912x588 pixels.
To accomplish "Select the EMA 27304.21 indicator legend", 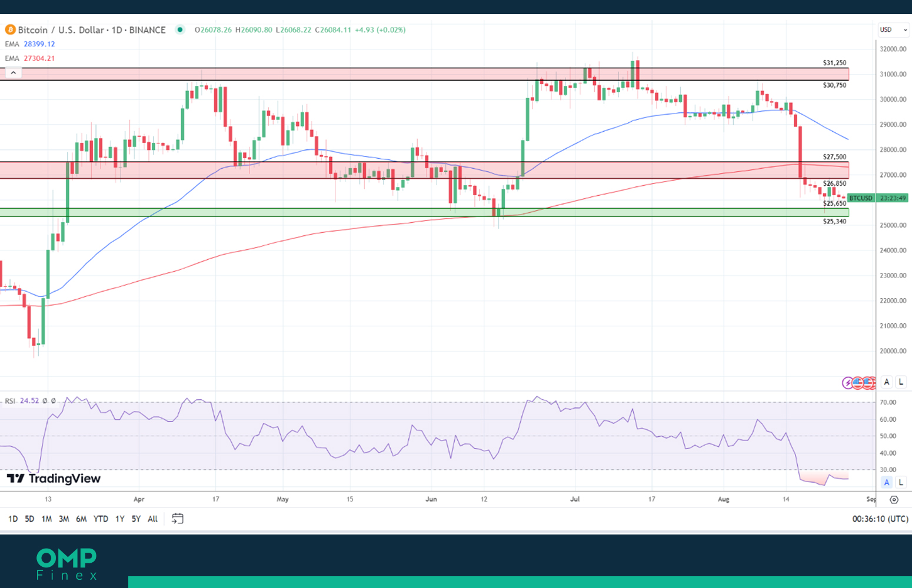I will 30,58.
